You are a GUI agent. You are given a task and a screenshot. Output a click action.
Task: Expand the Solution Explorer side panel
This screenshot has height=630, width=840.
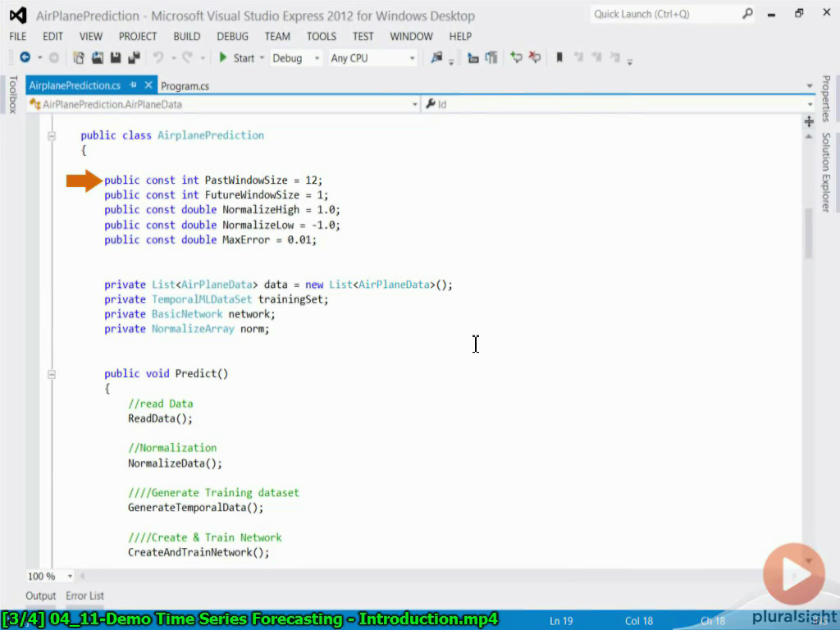[x=826, y=172]
